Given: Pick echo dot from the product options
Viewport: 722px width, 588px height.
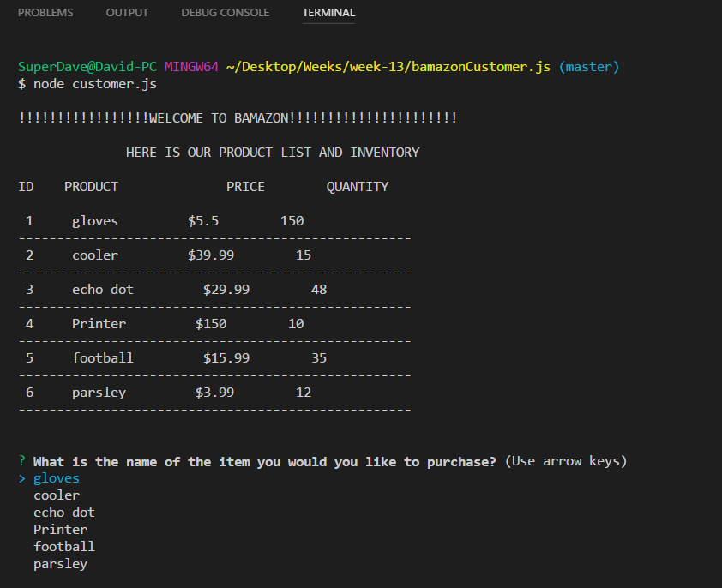Looking at the screenshot, I should click(x=63, y=512).
